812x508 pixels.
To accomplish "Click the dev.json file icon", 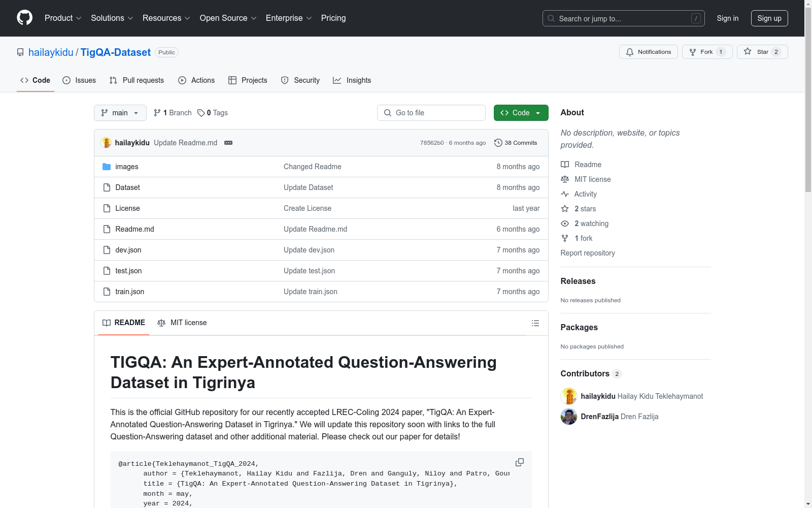I will 107,250.
